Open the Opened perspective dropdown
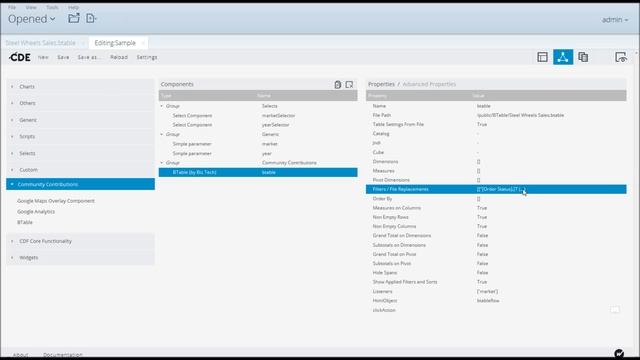This screenshot has height=360, width=640. [x=31, y=19]
